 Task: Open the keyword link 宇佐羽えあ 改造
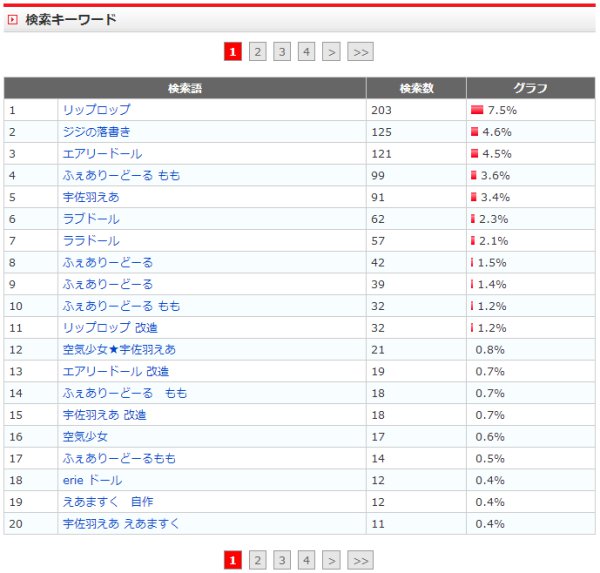click(104, 415)
